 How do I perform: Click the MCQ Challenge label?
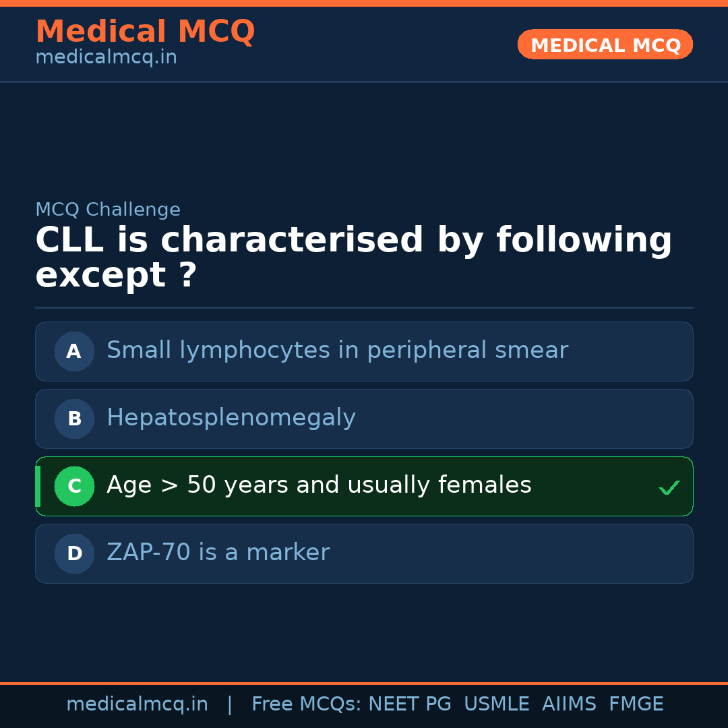(x=108, y=210)
